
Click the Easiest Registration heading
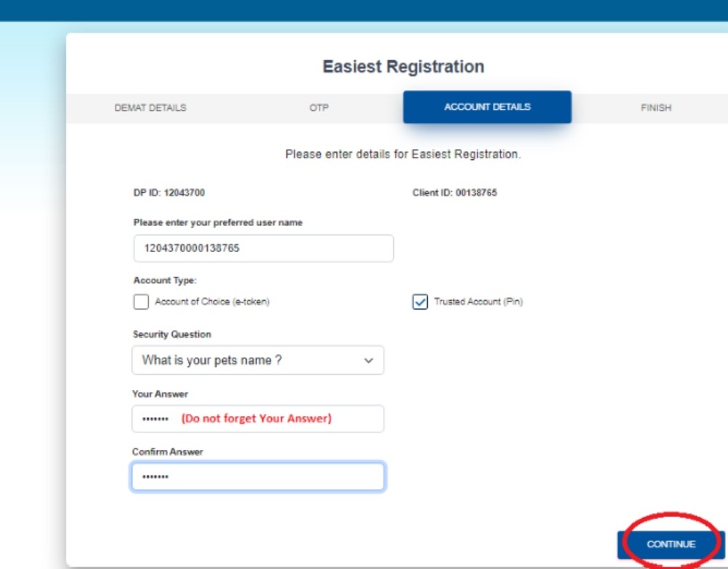click(403, 67)
